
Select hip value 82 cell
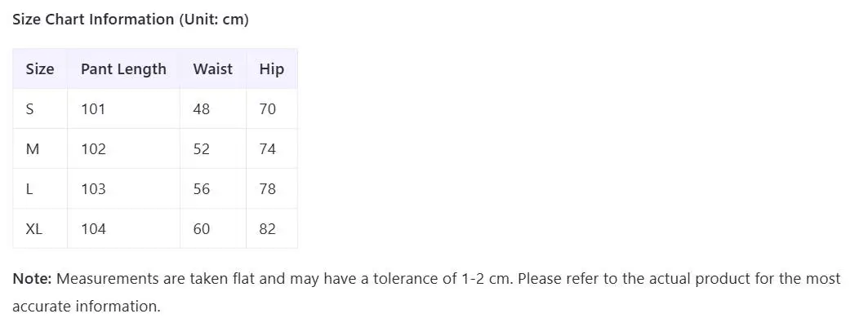268,229
